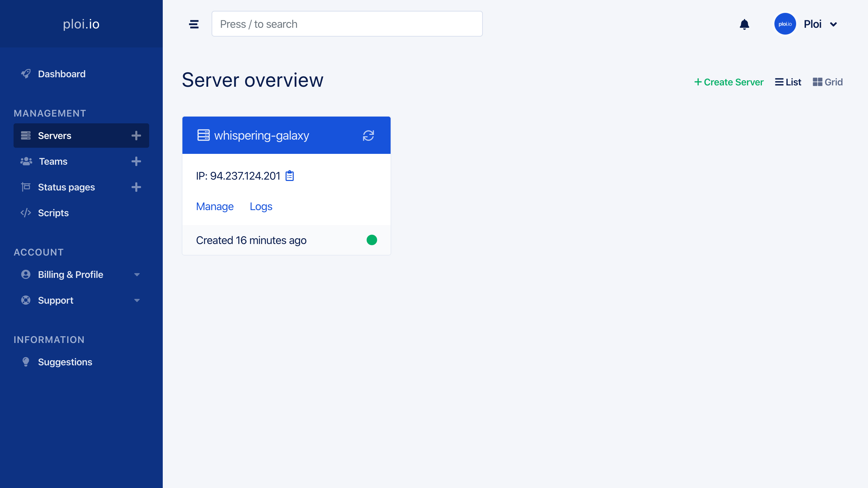Viewport: 868px width, 488px height.
Task: Click the plus icon next to Servers
Action: pos(136,136)
